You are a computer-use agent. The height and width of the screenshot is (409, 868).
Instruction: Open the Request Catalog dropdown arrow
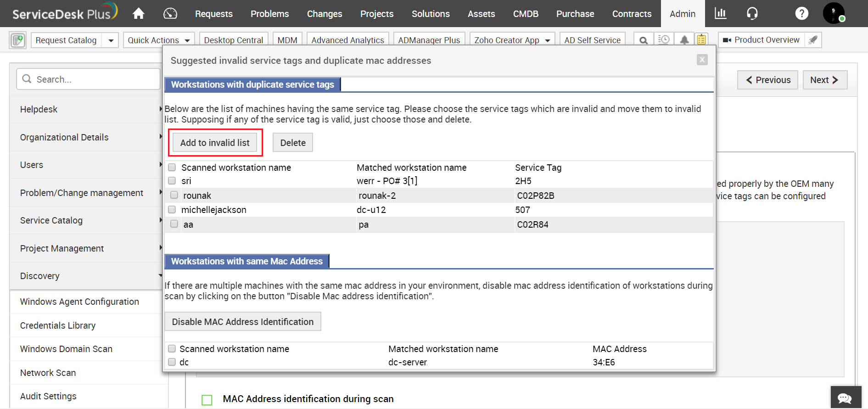pyautogui.click(x=111, y=40)
